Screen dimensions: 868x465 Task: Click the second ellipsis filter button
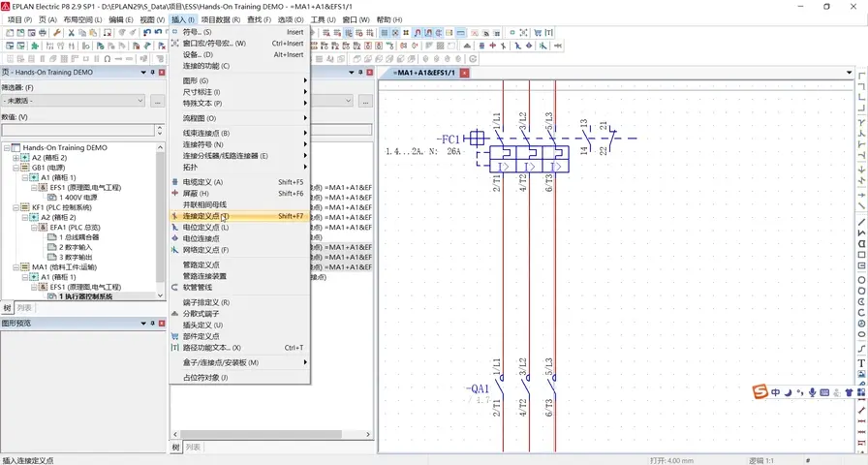[365, 101]
